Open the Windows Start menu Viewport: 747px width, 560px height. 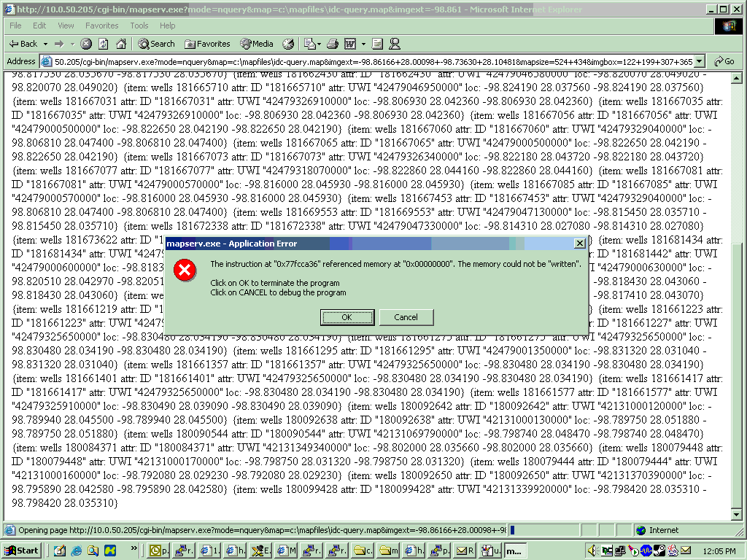click(22, 551)
